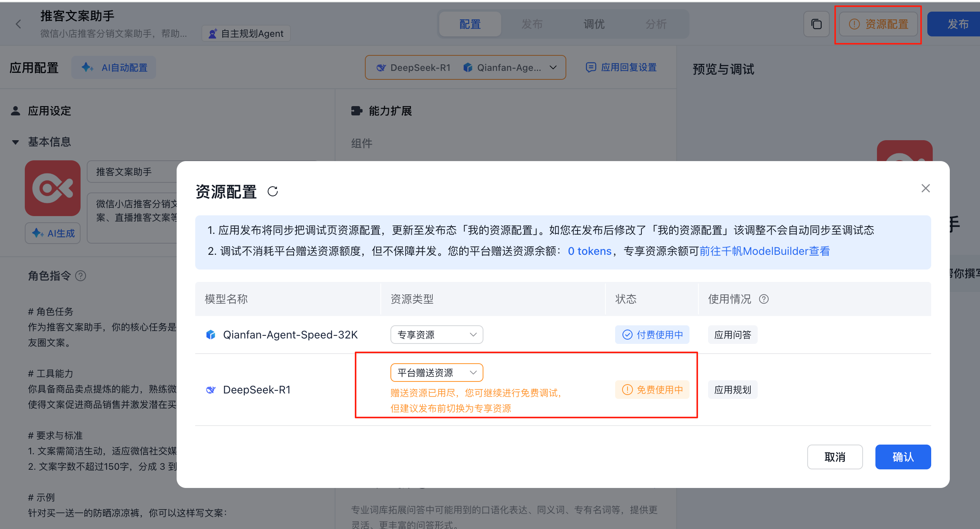Click the 确认 button
The width and height of the screenshot is (980, 529).
[903, 457]
